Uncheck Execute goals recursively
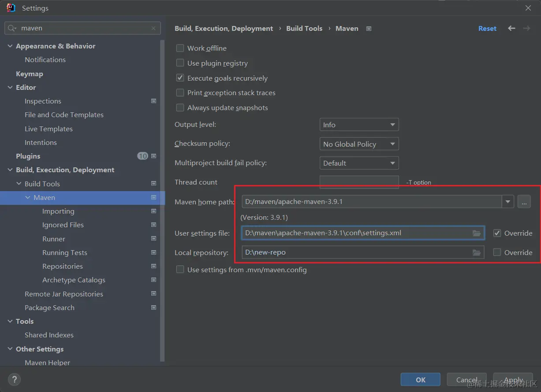 (180, 78)
